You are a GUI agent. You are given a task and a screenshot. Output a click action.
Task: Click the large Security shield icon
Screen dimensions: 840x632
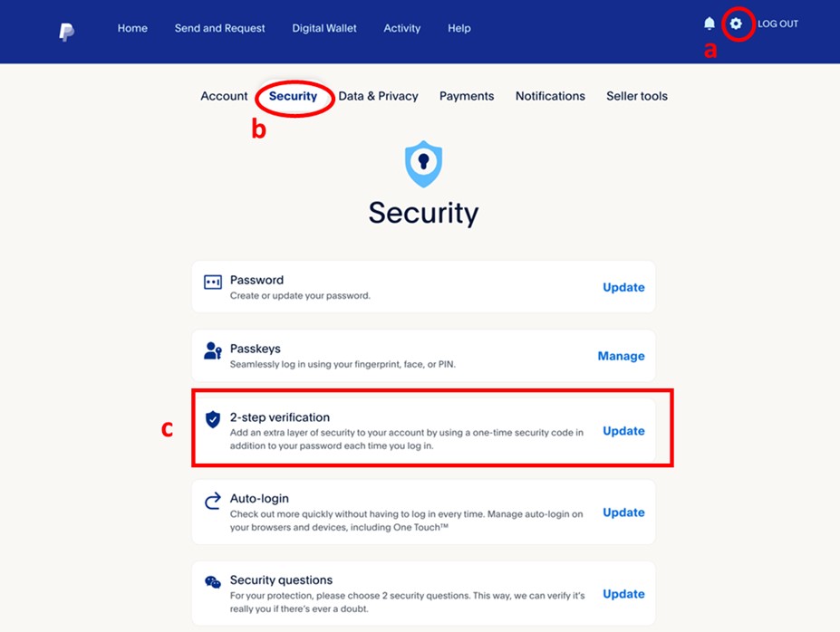(422, 165)
